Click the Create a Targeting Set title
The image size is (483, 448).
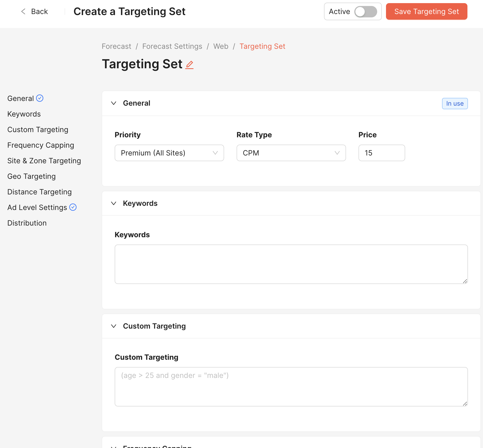[x=129, y=11]
